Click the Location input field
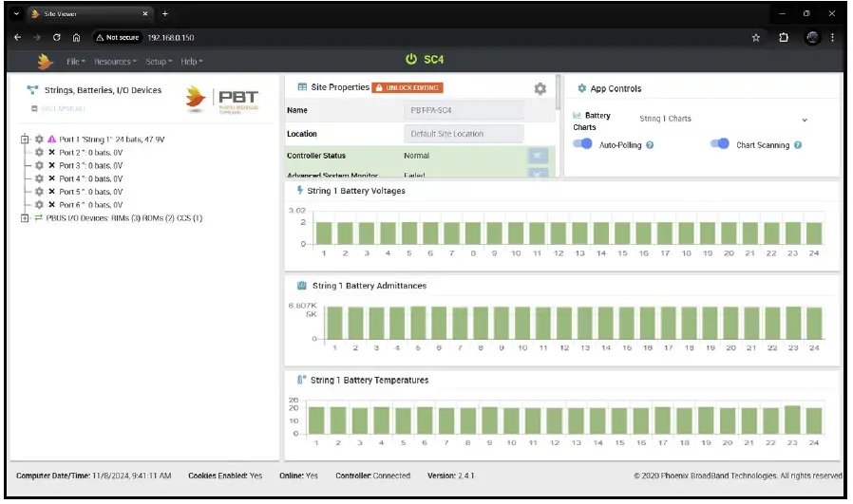This screenshot has width=853, height=504. click(464, 134)
